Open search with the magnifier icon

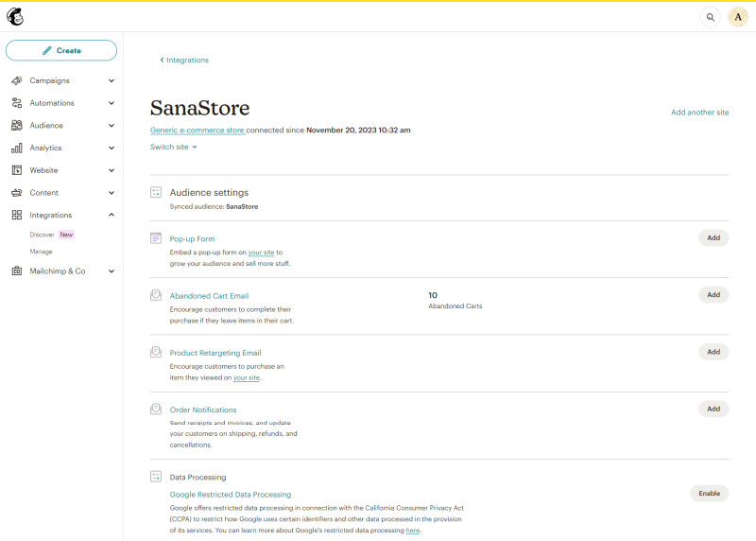point(711,17)
